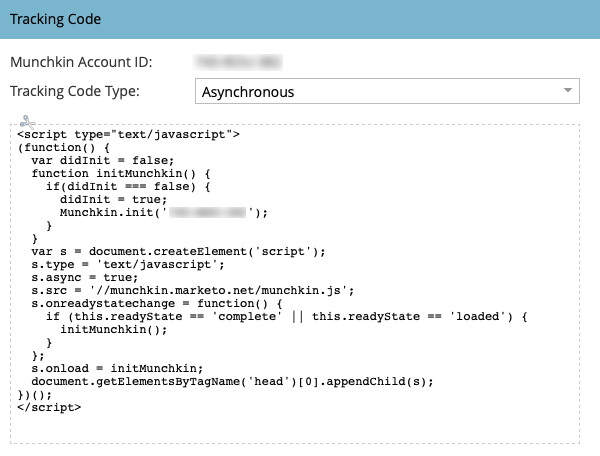This screenshot has height=456, width=600.
Task: Click the Munchkin.init( code line
Action: coord(164,212)
